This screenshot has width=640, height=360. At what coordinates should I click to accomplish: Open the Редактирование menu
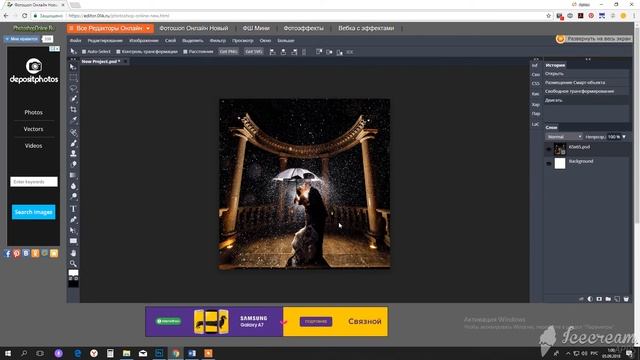coord(105,40)
